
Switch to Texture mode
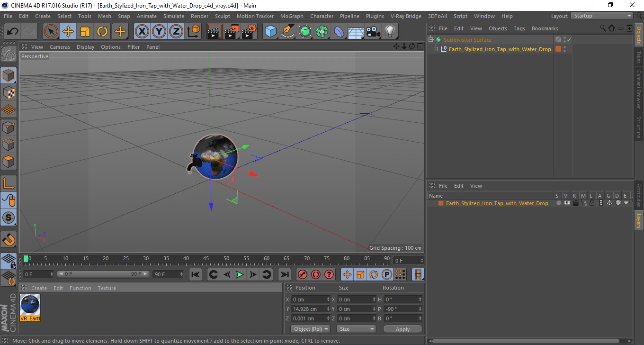coord(9,92)
